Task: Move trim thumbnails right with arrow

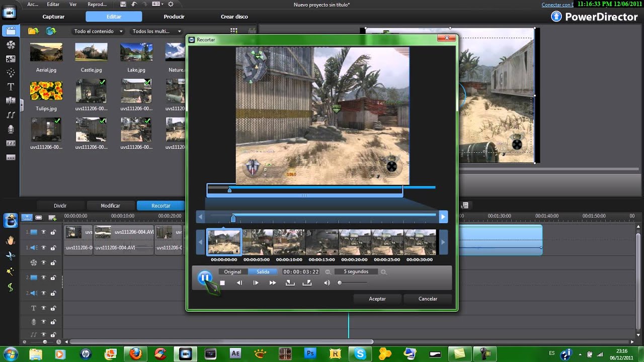Action: point(443,242)
